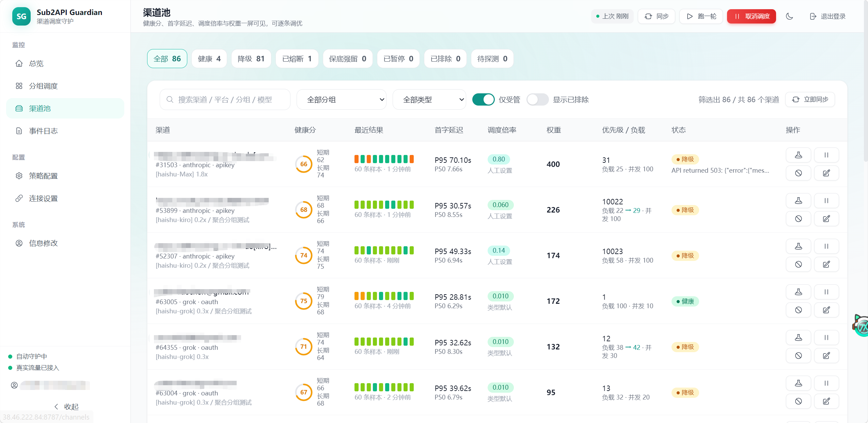Turn off the 仅受管 toggle
Screen dimensions: 868x423
click(x=483, y=99)
